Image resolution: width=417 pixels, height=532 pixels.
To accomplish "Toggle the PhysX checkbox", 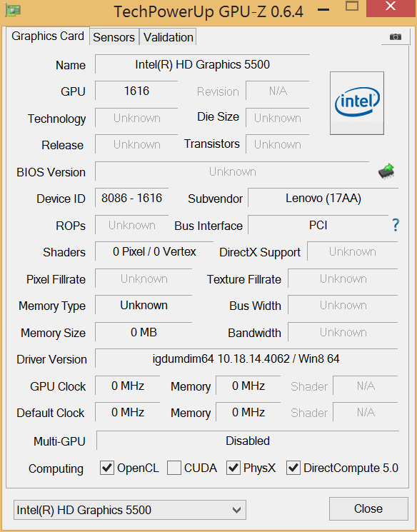I will [x=233, y=468].
